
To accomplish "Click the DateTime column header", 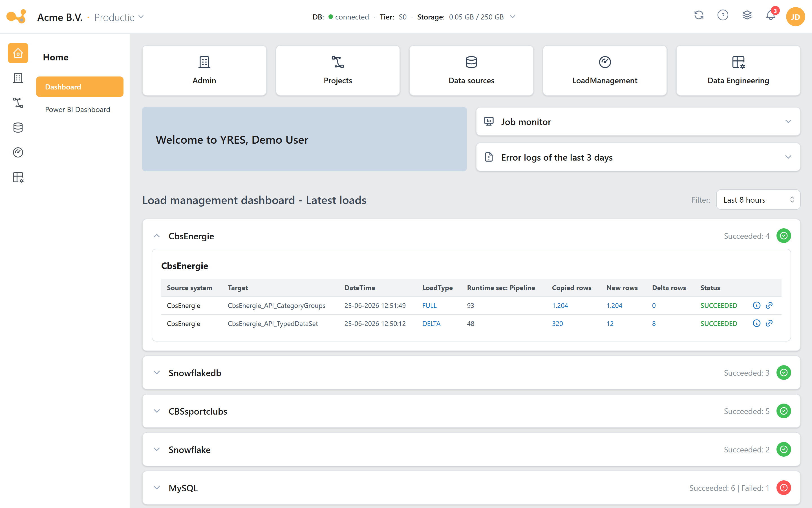I will [x=360, y=288].
